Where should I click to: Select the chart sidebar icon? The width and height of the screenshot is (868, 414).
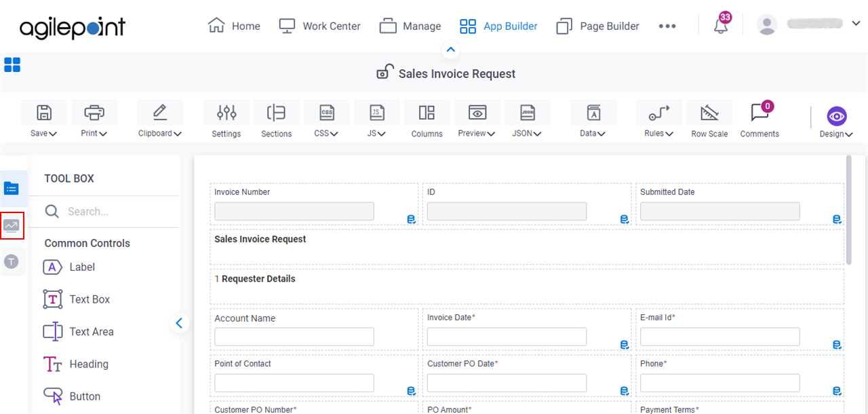[12, 225]
